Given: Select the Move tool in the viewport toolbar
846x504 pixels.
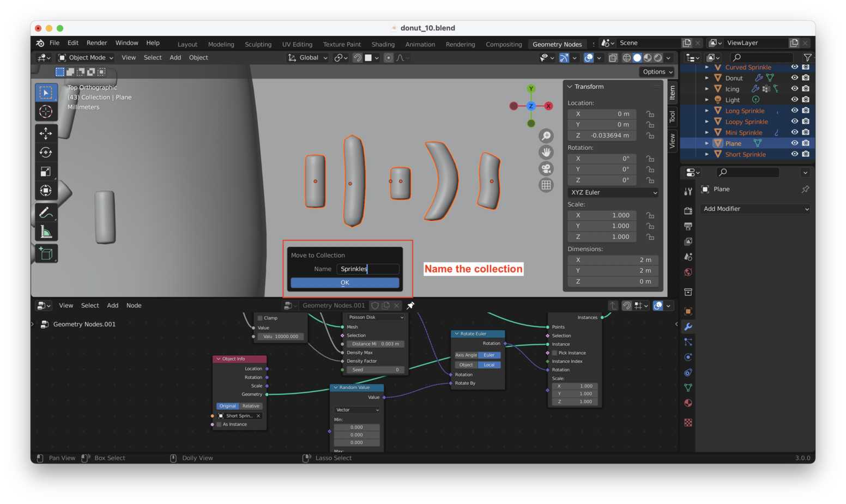Looking at the screenshot, I should tap(46, 133).
